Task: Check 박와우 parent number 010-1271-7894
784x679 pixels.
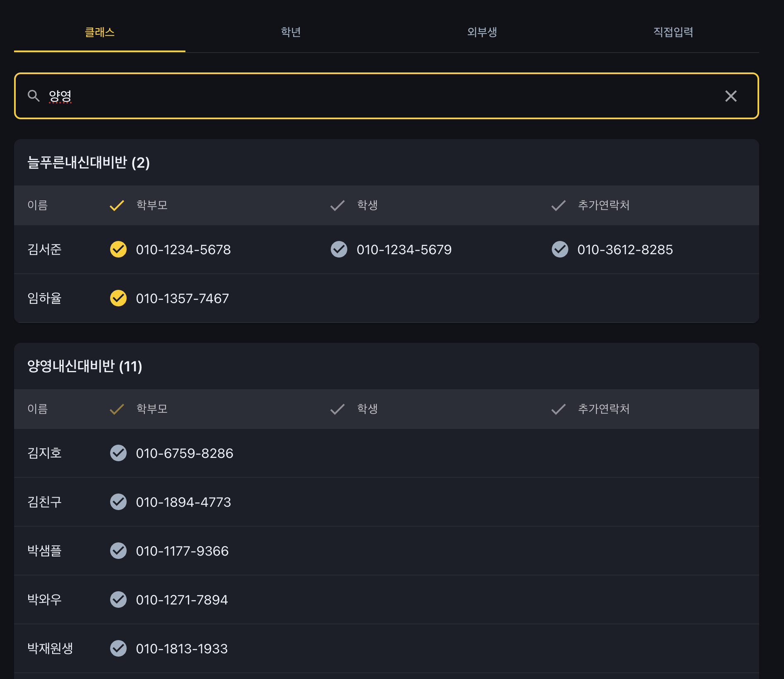Action: (118, 600)
